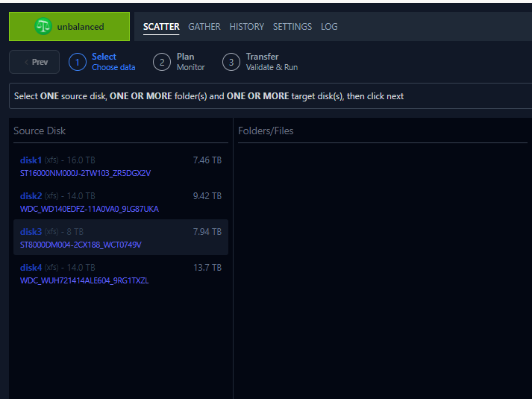Choose disk2 as the source disk
This screenshot has height=399, width=532.
(x=121, y=202)
